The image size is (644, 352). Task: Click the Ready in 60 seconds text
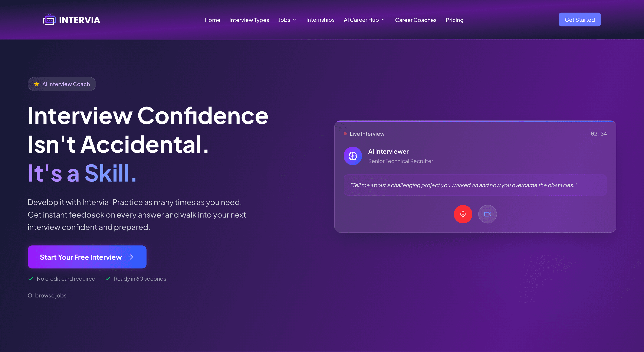coord(140,278)
